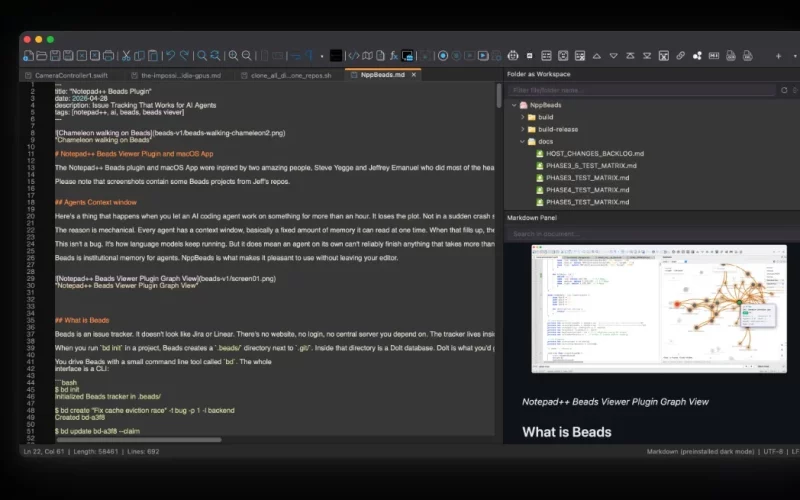Screen dimensions: 800x500
Task: Cut selection with the scissors icon
Action: coord(126,56)
